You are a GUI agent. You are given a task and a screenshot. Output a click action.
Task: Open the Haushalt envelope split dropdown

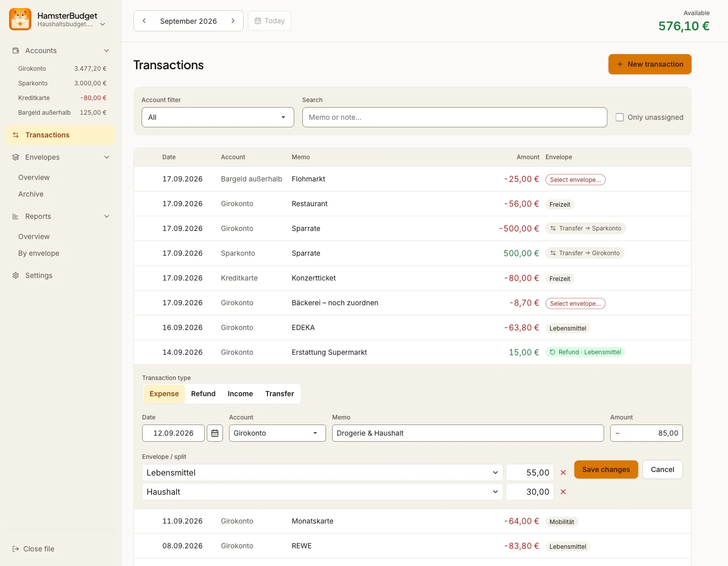(x=323, y=492)
